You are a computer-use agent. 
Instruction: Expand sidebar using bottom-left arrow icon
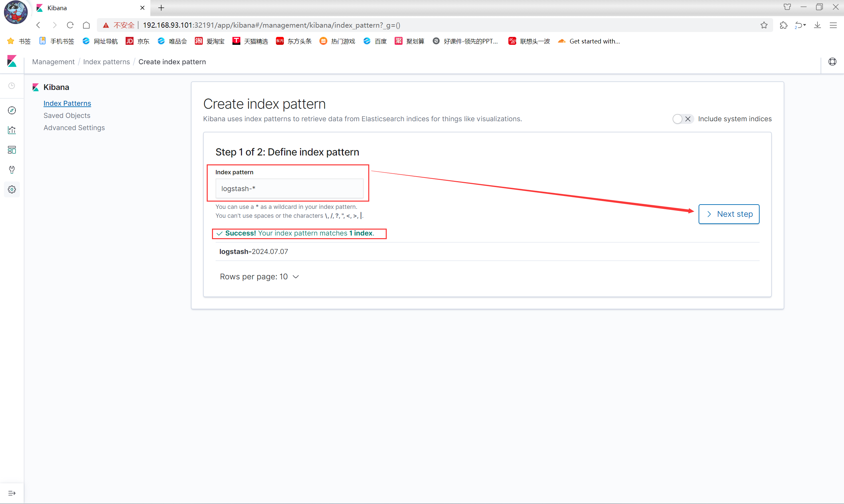click(12, 493)
